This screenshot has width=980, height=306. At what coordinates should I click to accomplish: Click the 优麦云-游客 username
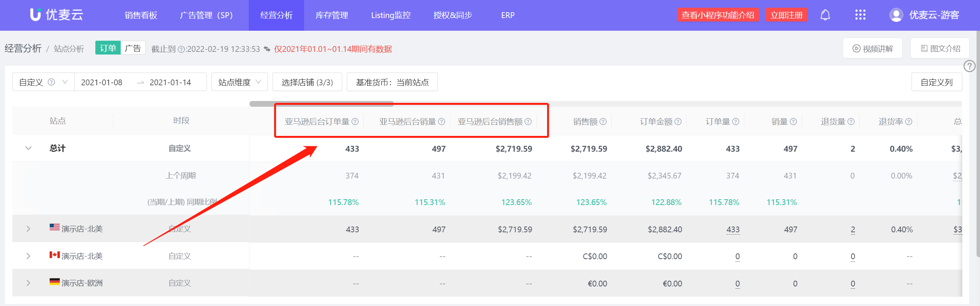pos(934,15)
